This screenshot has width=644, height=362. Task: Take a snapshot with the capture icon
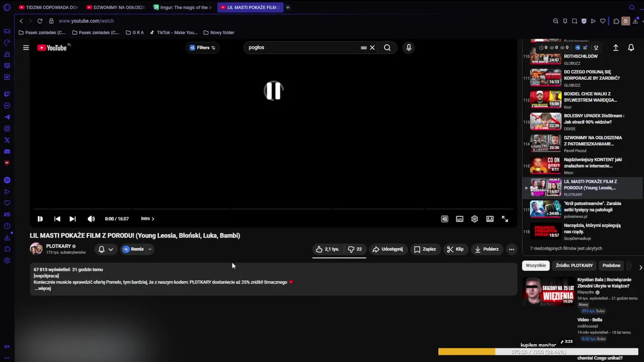click(x=575, y=21)
